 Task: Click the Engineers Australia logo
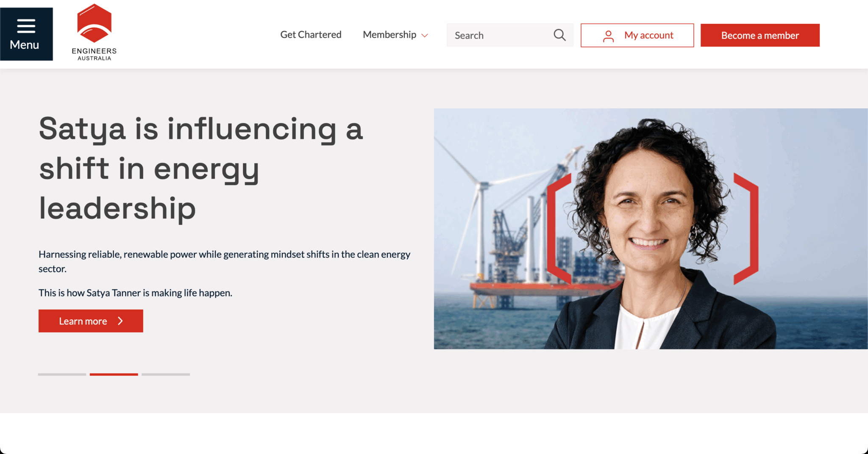click(x=94, y=33)
